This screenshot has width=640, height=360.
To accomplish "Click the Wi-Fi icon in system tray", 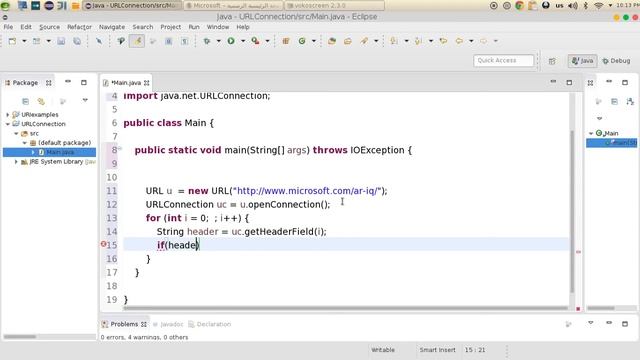I will pos(599,6).
